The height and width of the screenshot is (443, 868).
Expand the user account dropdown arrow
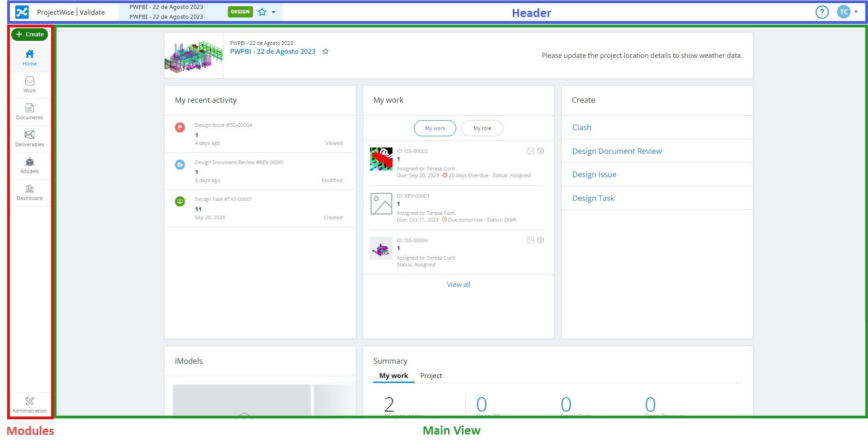tap(856, 12)
